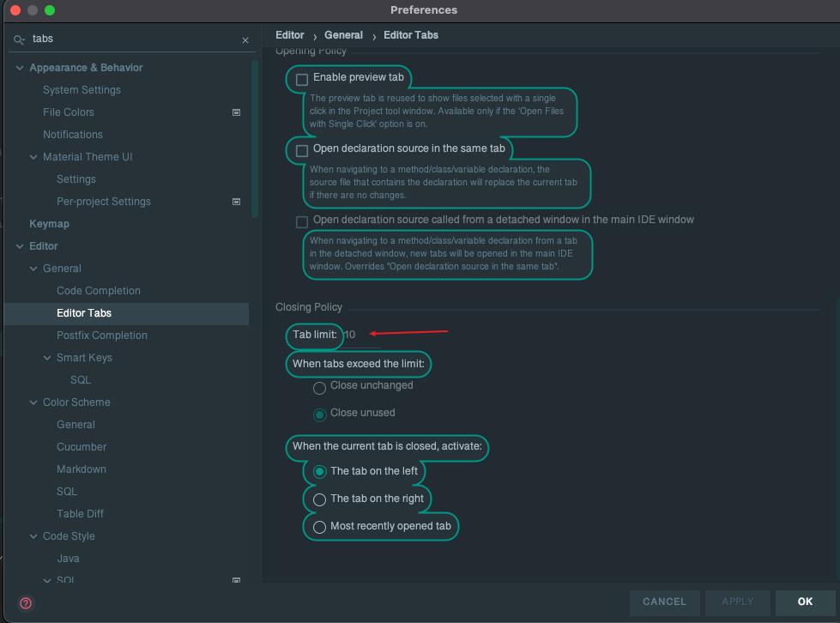Collapse the Color Scheme tree node
Viewport: 840px width, 623px height.
pyautogui.click(x=34, y=402)
